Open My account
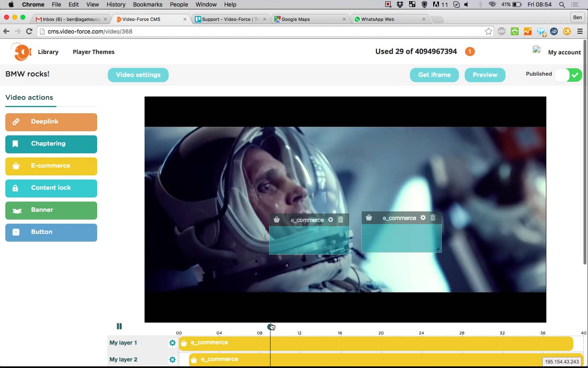 point(564,52)
